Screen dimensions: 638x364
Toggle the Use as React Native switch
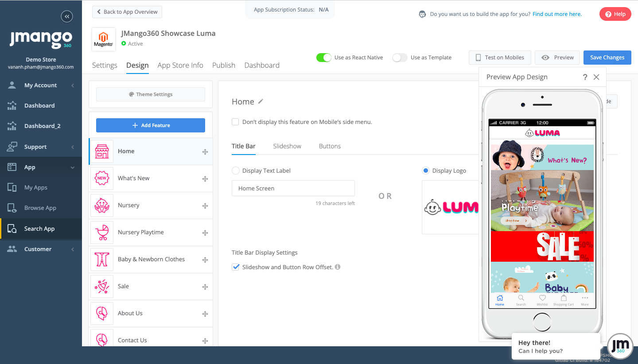point(323,58)
